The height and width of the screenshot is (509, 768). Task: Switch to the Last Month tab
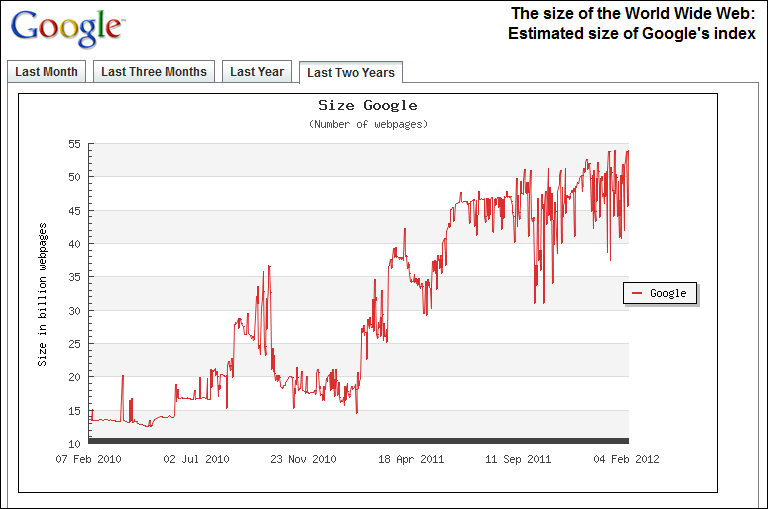46,72
